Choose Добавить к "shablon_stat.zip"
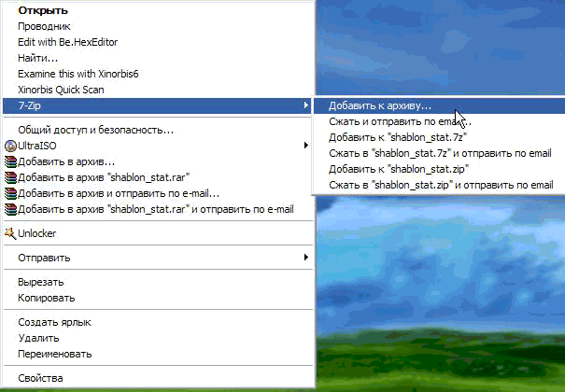 [439, 169]
